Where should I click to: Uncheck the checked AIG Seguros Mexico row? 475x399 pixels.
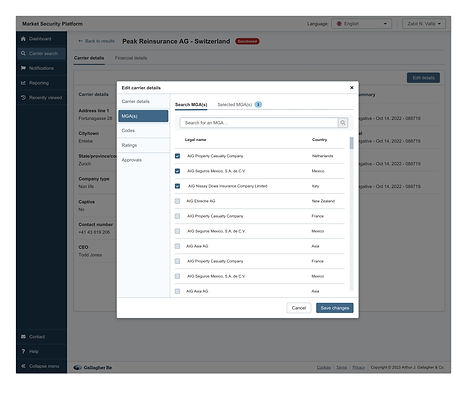tap(177, 171)
